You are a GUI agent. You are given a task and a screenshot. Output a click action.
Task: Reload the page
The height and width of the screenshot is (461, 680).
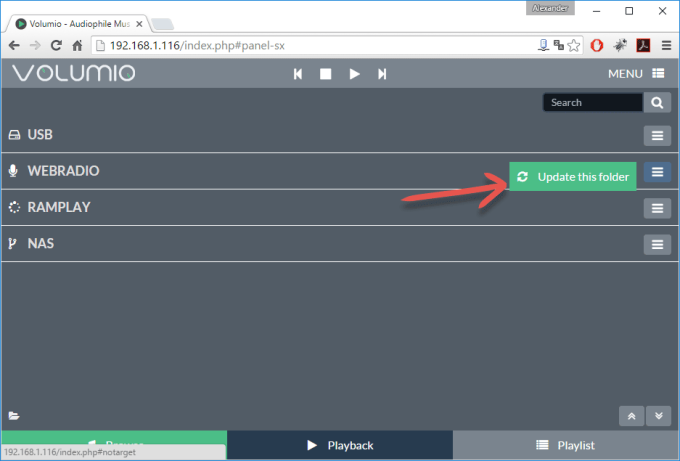pos(56,45)
